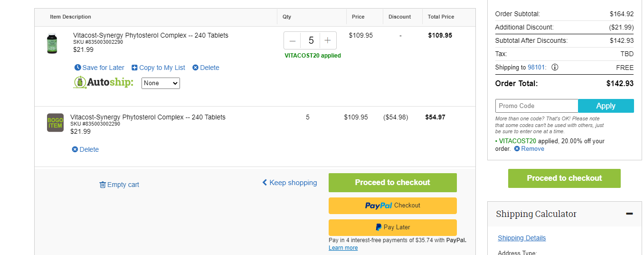Proceed to checkout from order summary

[x=564, y=178]
